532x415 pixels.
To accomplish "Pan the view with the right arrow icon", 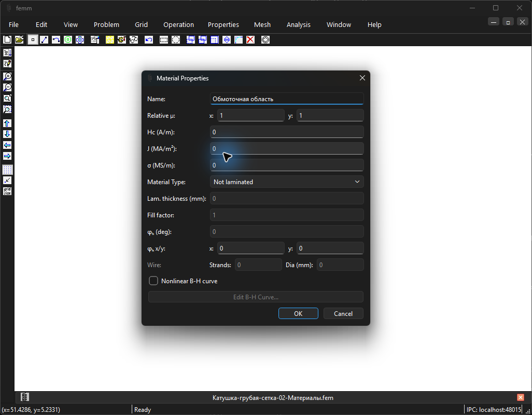I will tap(7, 156).
